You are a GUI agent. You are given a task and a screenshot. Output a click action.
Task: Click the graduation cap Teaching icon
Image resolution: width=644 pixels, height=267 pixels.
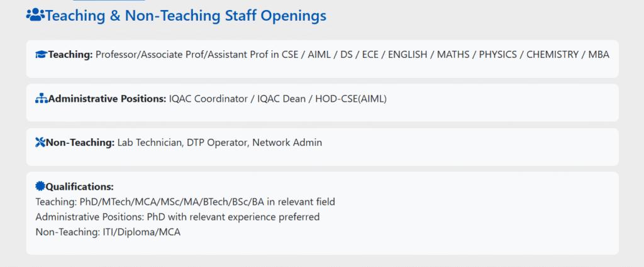tap(41, 55)
